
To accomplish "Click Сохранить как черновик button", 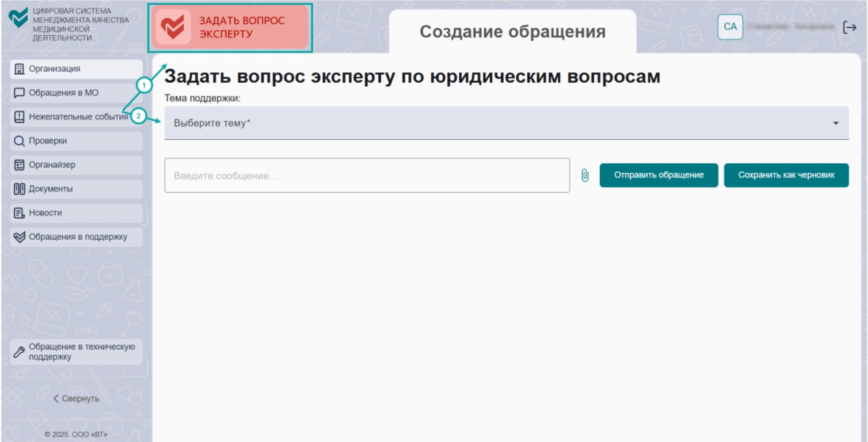I will click(x=786, y=175).
